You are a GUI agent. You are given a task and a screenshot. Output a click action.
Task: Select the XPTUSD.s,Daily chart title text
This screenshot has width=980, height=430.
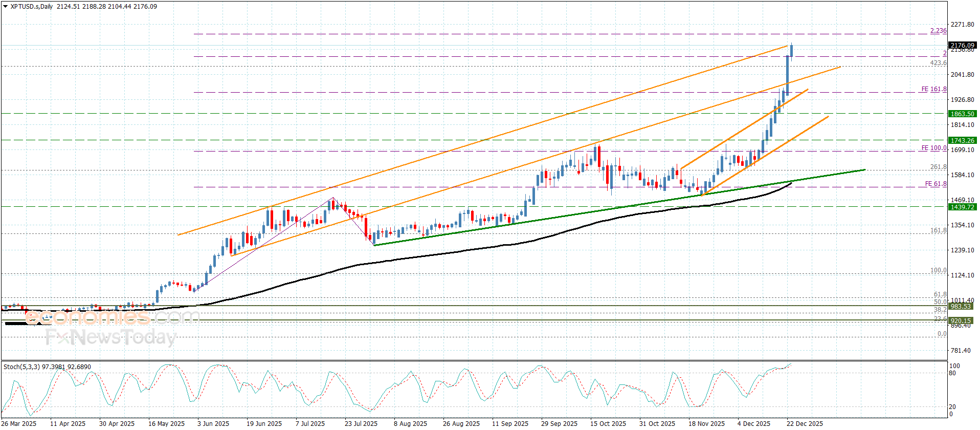[x=32, y=7]
